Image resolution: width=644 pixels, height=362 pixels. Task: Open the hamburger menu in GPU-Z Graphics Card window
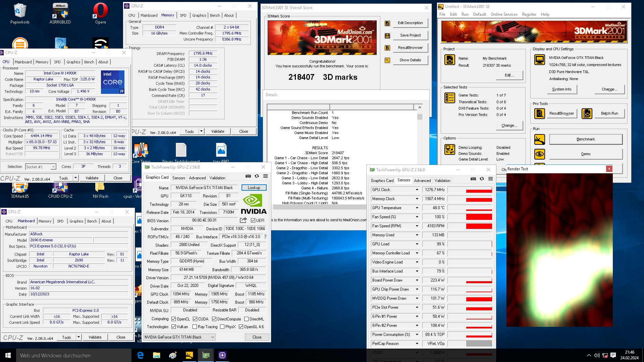coord(265,176)
